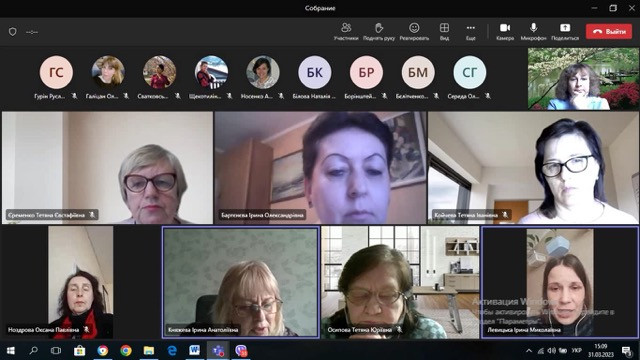This screenshot has width=640, height=360.
Task: Toggle the Микрофон microphone mute
Action: pos(533,32)
